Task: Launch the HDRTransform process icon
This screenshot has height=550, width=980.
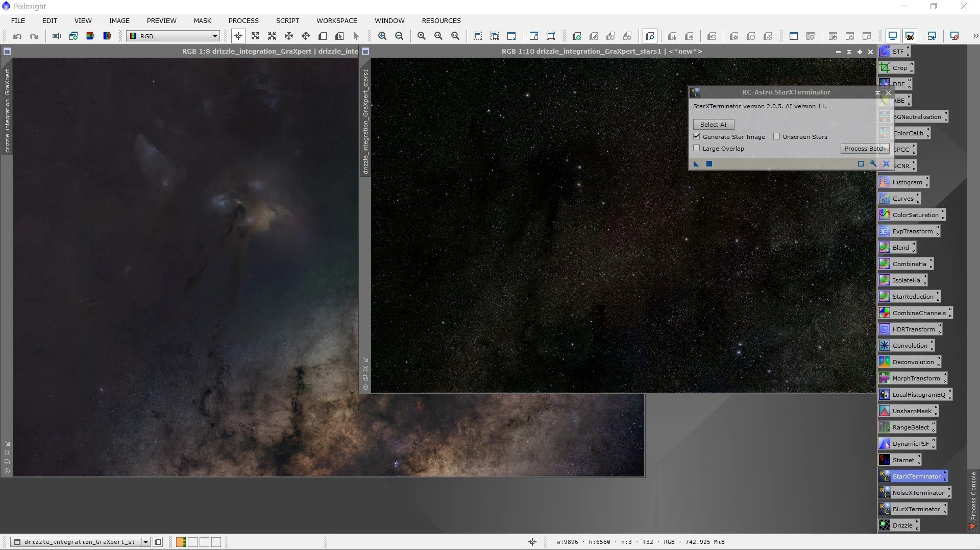Action: [x=910, y=329]
